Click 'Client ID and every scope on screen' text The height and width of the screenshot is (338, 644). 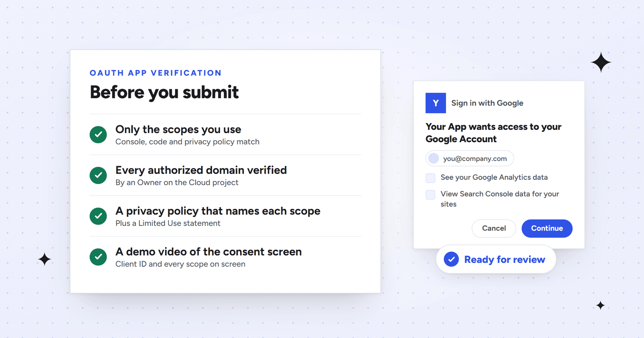coord(180,264)
